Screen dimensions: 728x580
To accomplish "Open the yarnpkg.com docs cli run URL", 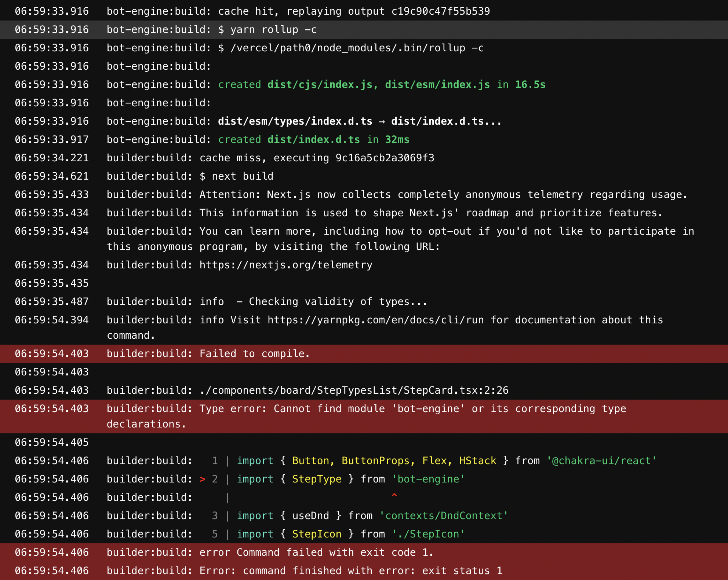I will 375,320.
